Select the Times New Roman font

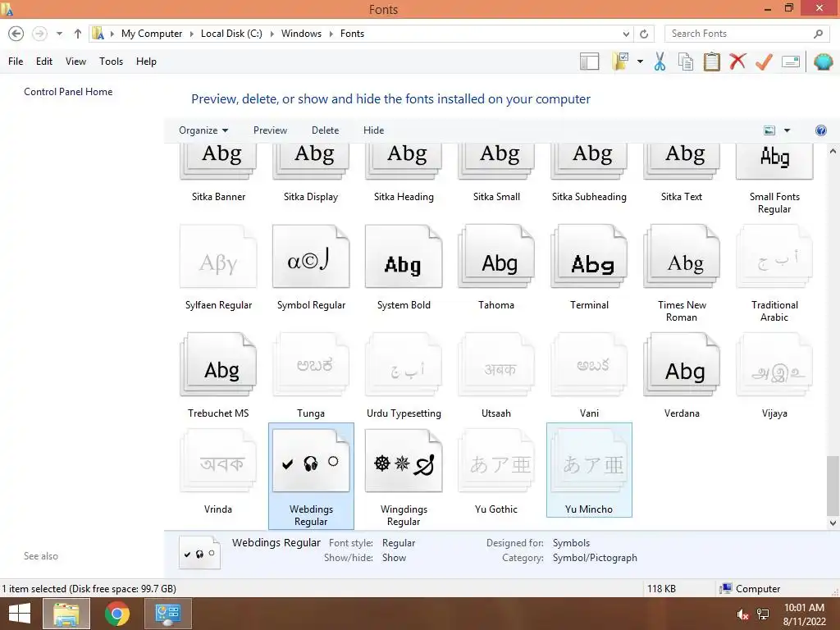(x=682, y=274)
